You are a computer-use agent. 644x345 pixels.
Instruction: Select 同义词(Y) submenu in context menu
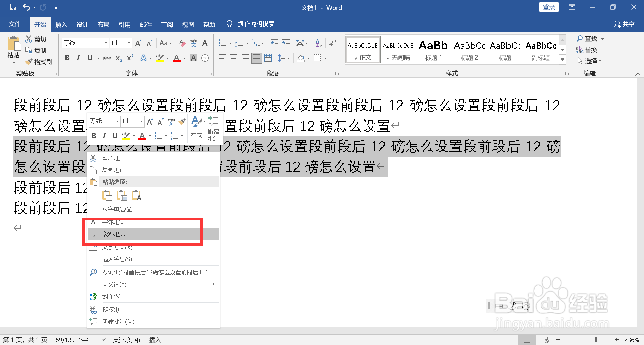(153, 284)
